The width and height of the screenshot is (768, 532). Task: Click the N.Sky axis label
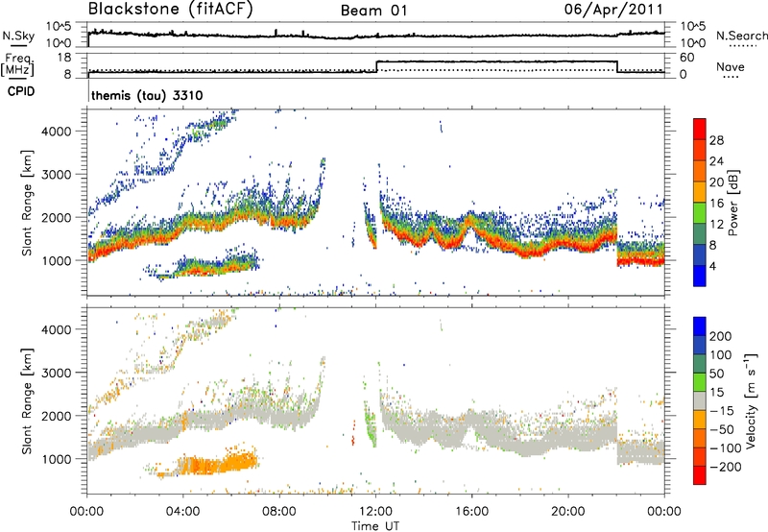(x=18, y=36)
